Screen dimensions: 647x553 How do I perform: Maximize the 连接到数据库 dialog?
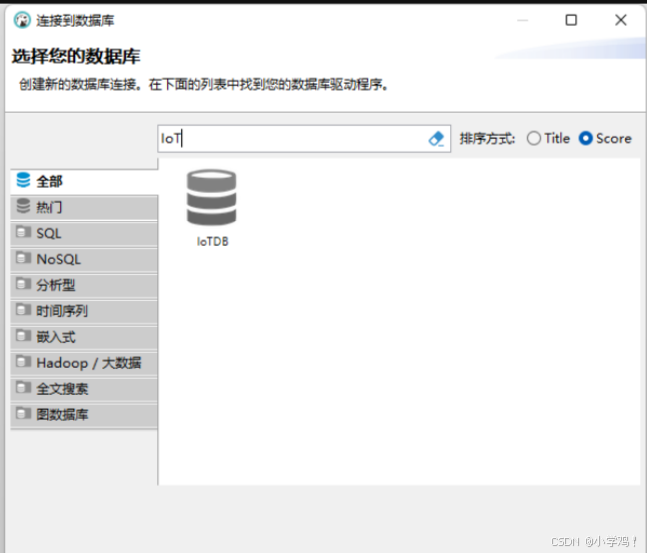(x=571, y=20)
